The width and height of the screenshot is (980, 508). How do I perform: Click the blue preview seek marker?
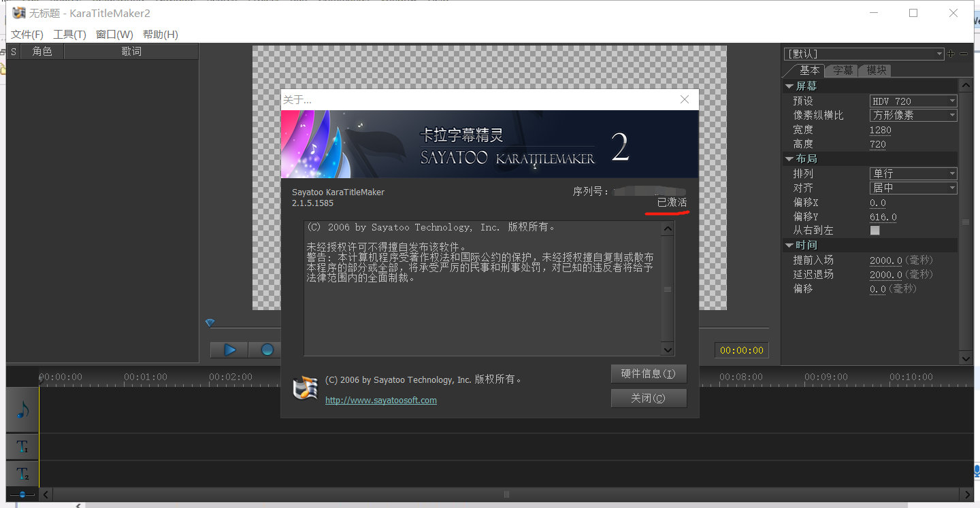point(210,322)
